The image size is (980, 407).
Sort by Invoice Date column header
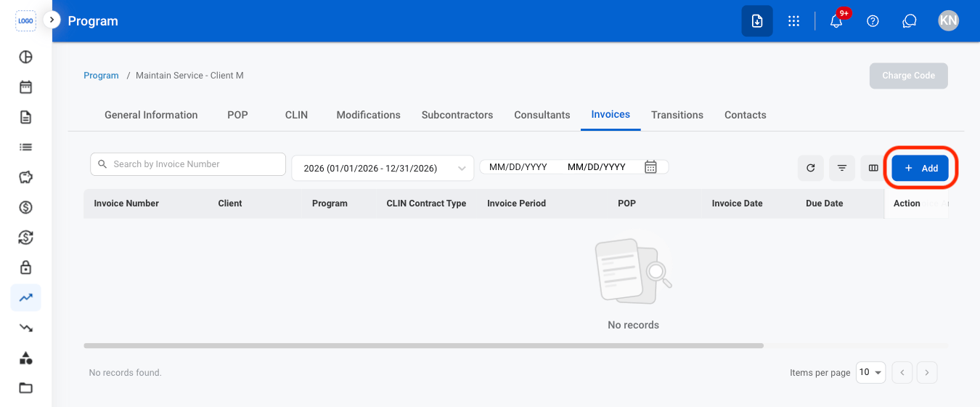point(737,203)
